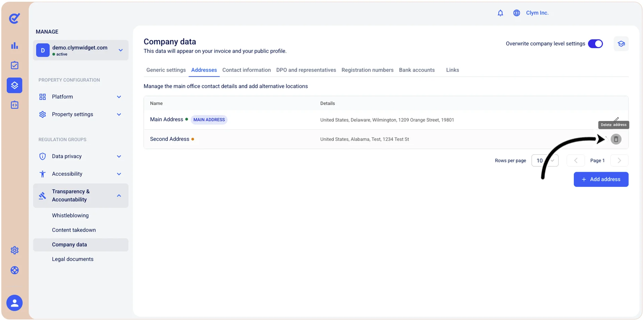The image size is (644, 321).
Task: Collapse Transparency & Accountability chevron
Action: (119, 196)
